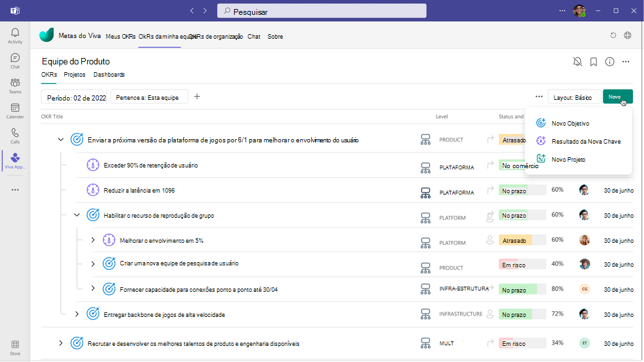The width and height of the screenshot is (644, 362).
Task: Open Calendar in sidebar
Action: (x=15, y=111)
